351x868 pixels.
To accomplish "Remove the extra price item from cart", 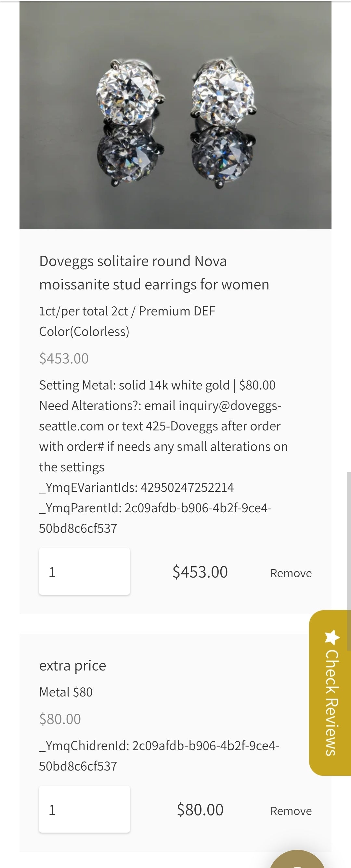I will (291, 811).
